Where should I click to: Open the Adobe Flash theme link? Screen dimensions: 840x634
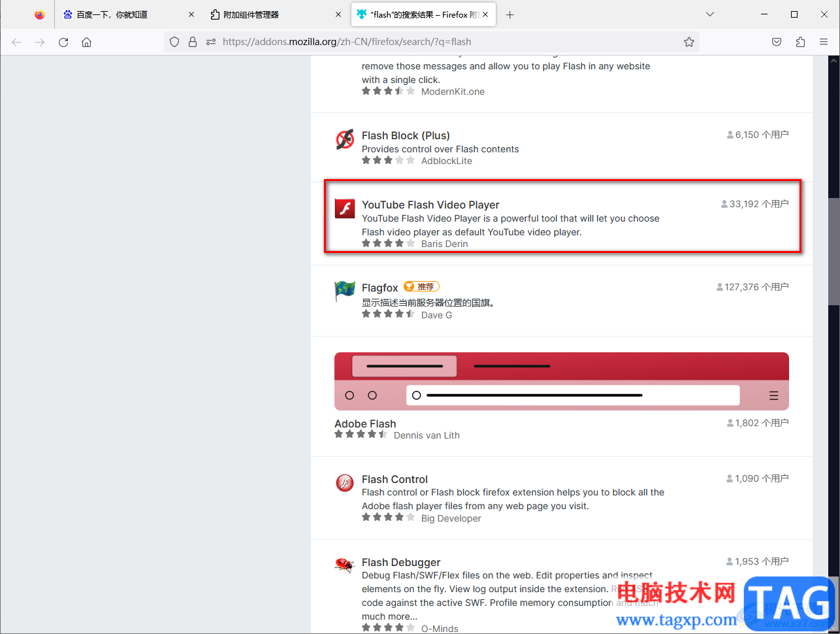[x=365, y=424]
